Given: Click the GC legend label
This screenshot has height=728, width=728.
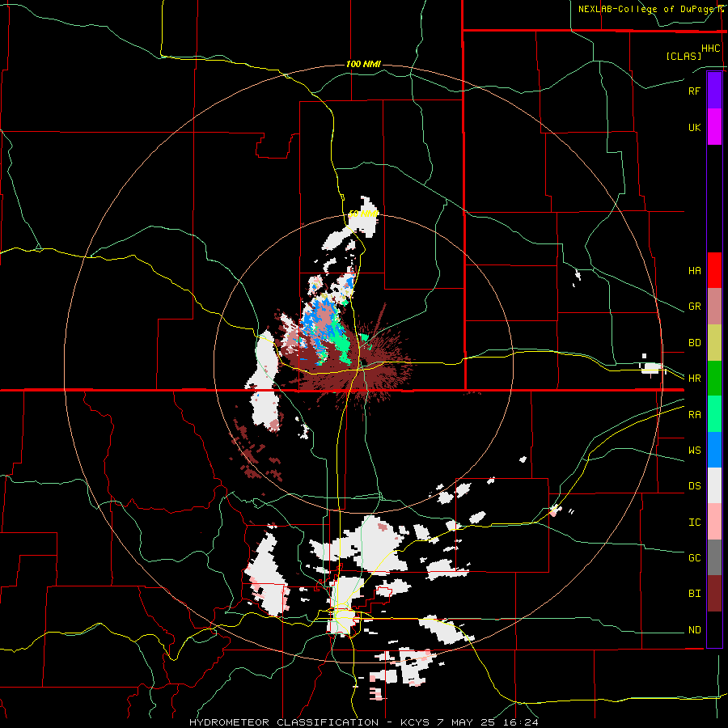Looking at the screenshot, I should 694,558.
